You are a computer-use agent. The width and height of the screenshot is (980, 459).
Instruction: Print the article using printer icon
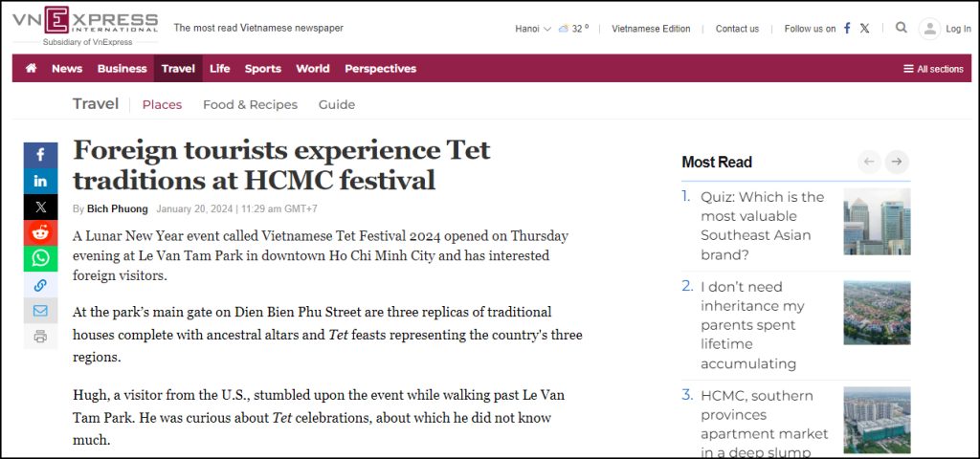[40, 337]
